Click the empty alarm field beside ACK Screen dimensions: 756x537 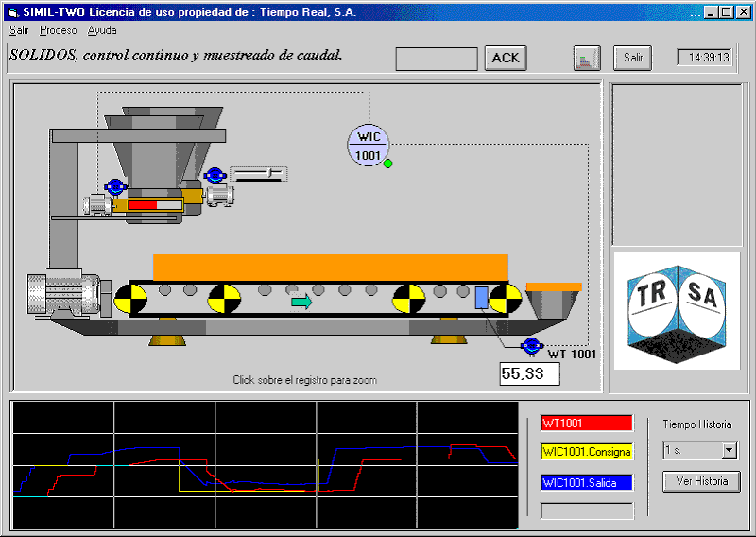(x=437, y=59)
